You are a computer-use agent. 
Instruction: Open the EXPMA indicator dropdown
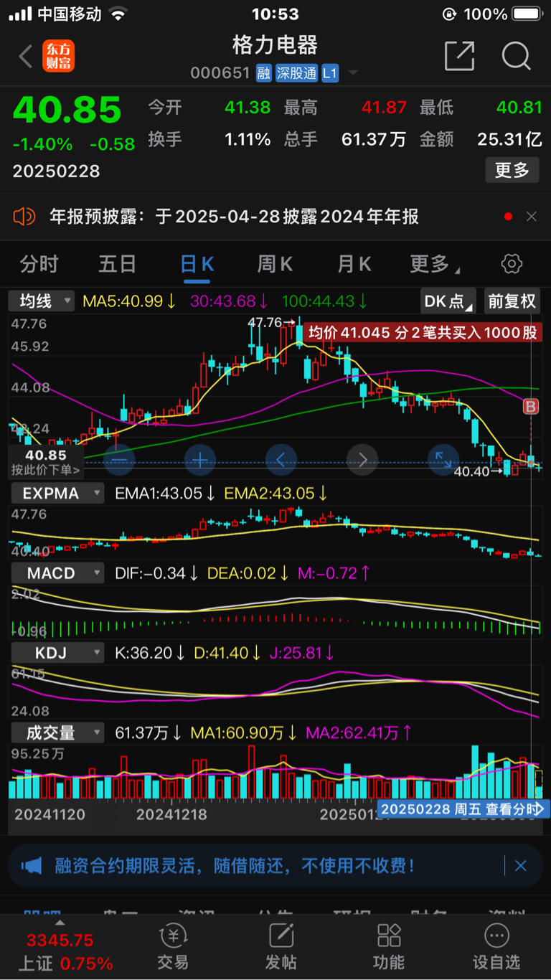(56, 493)
